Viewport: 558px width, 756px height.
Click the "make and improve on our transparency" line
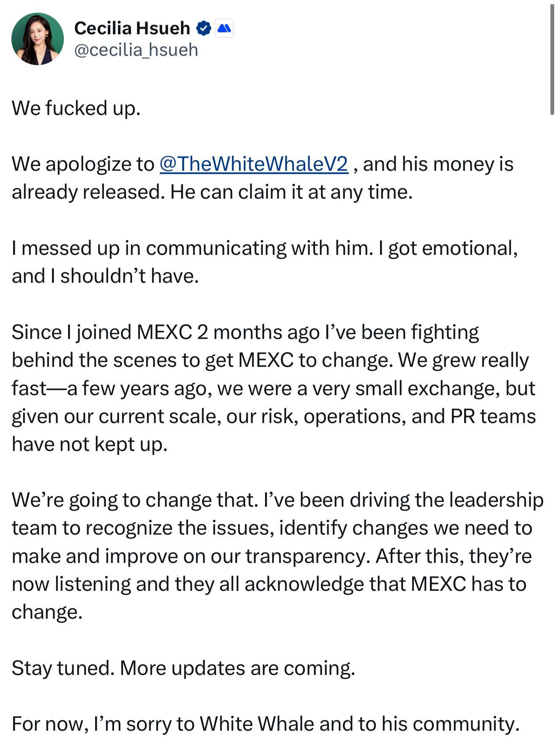271,556
